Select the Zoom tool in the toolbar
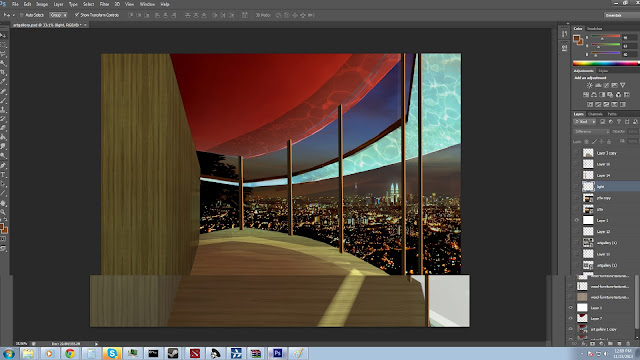Screen dimensions: 640x360 (x=3, y=212)
